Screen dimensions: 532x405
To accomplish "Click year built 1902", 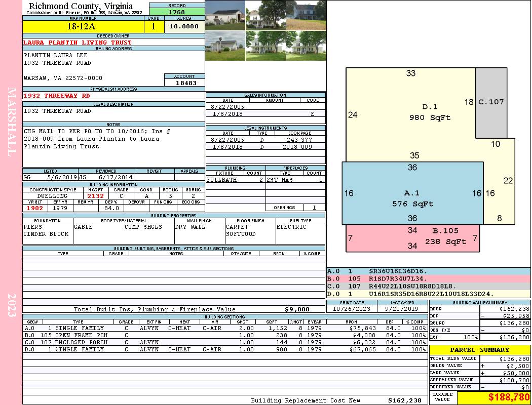I will pyautogui.click(x=35, y=208).
